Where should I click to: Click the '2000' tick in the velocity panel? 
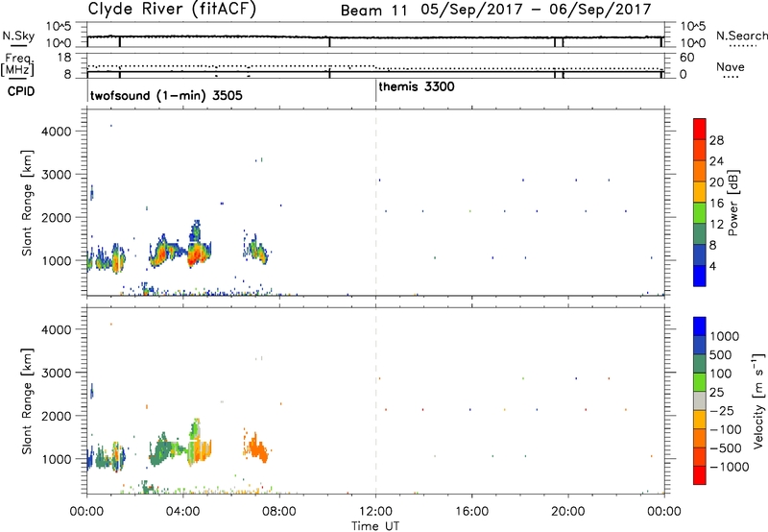click(56, 416)
